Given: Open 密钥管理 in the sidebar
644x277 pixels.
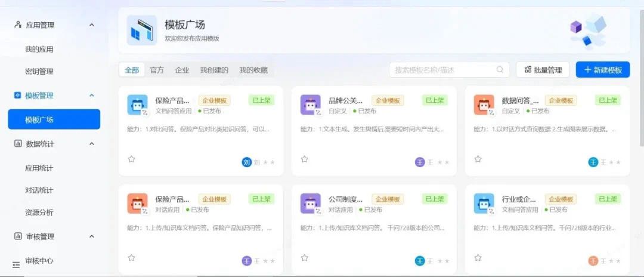Looking at the screenshot, I should pos(39,72).
